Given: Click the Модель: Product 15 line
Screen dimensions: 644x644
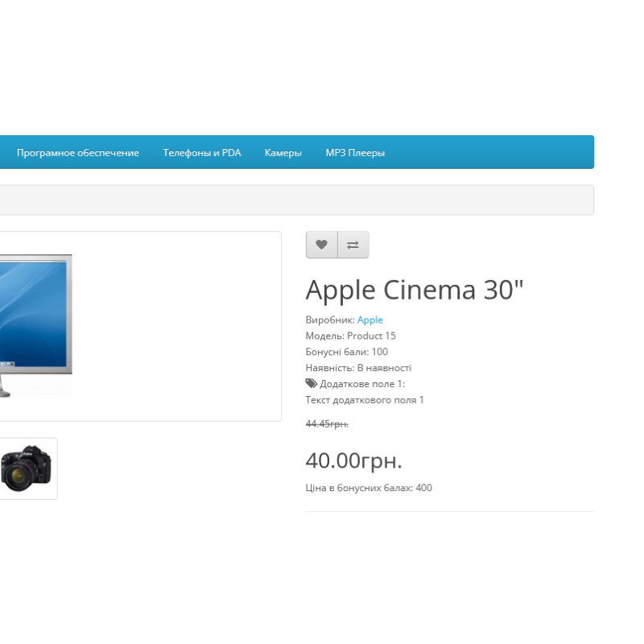Looking at the screenshot, I should click(350, 336).
